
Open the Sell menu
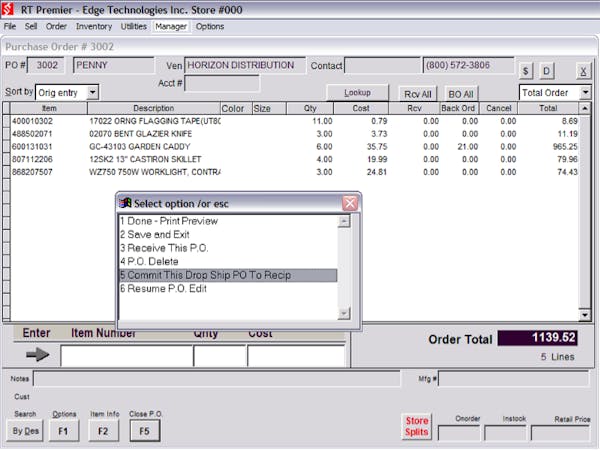[31, 26]
